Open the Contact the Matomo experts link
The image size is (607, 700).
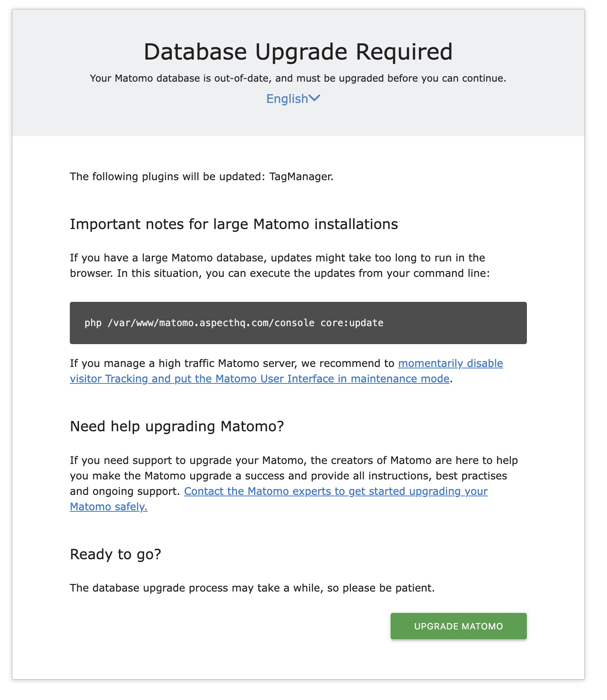(x=279, y=499)
